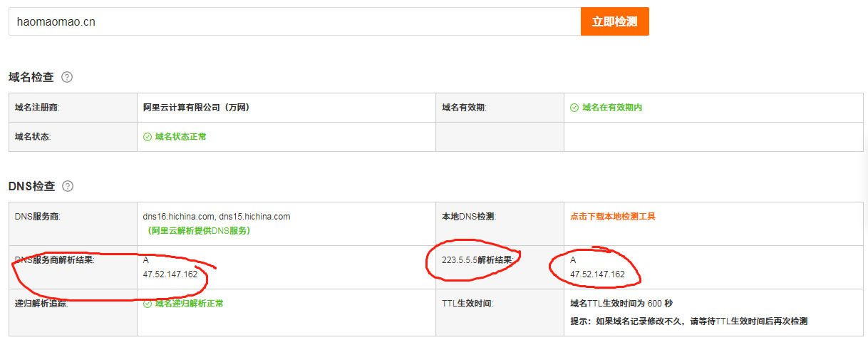This screenshot has height=345, width=868.
Task: Open the 点击下载本地检测工具 link
Action: (612, 217)
